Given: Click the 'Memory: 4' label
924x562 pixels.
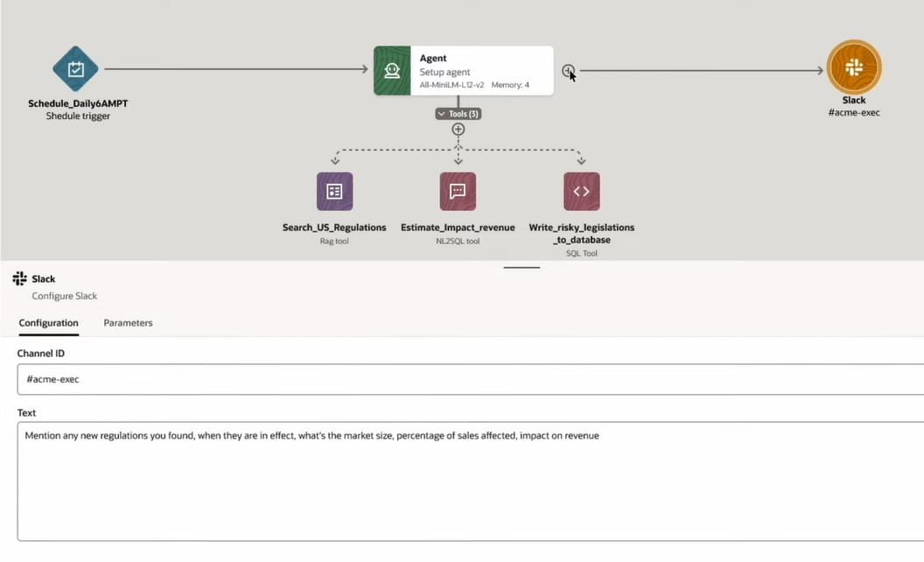Looking at the screenshot, I should [510, 85].
